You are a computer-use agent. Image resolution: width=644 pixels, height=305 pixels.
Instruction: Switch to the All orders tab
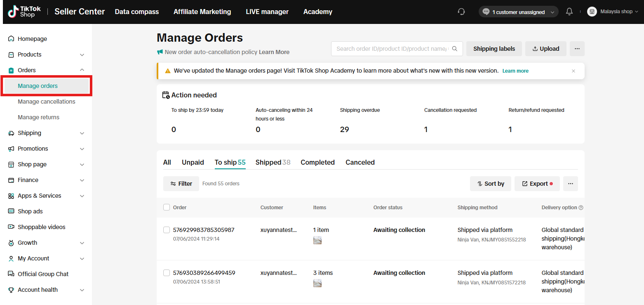(x=167, y=162)
